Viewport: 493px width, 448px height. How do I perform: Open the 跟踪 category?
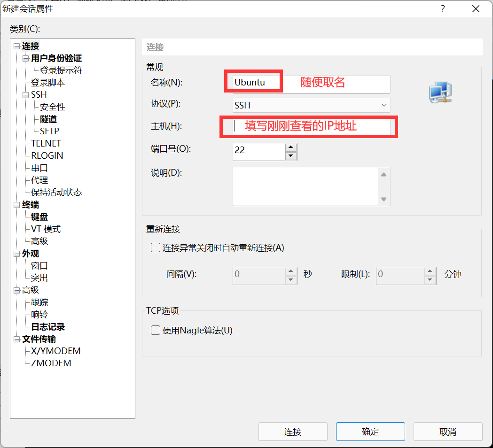click(x=39, y=302)
